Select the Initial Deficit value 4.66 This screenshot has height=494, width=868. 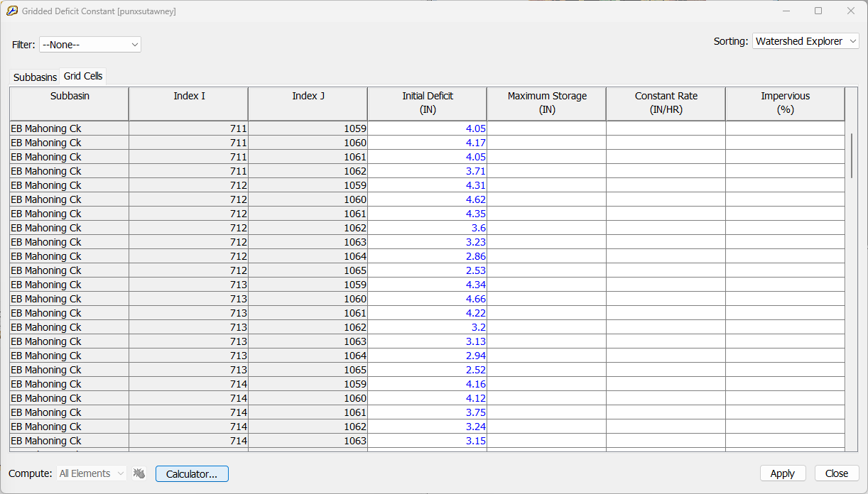pos(428,299)
